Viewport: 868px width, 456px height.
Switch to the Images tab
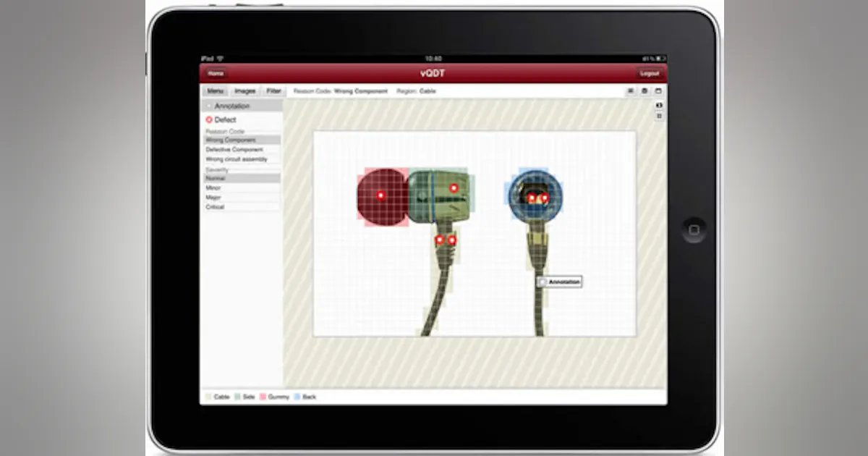pyautogui.click(x=244, y=91)
